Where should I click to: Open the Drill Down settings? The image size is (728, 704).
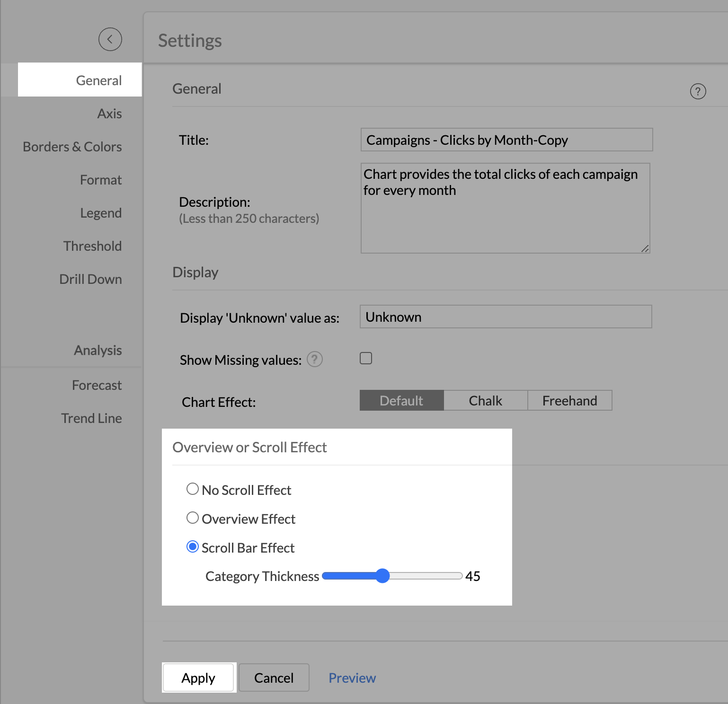(x=90, y=279)
